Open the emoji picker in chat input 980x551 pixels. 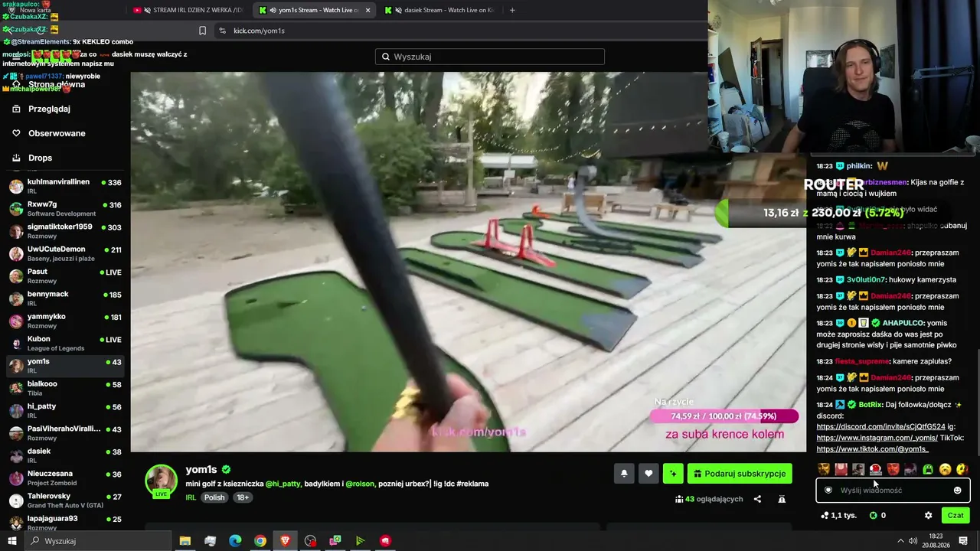tap(957, 491)
